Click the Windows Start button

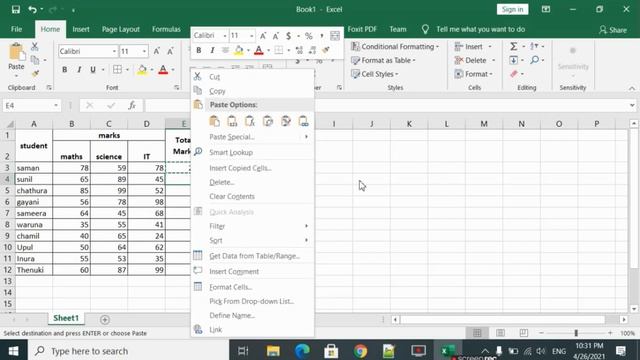tap(13, 351)
